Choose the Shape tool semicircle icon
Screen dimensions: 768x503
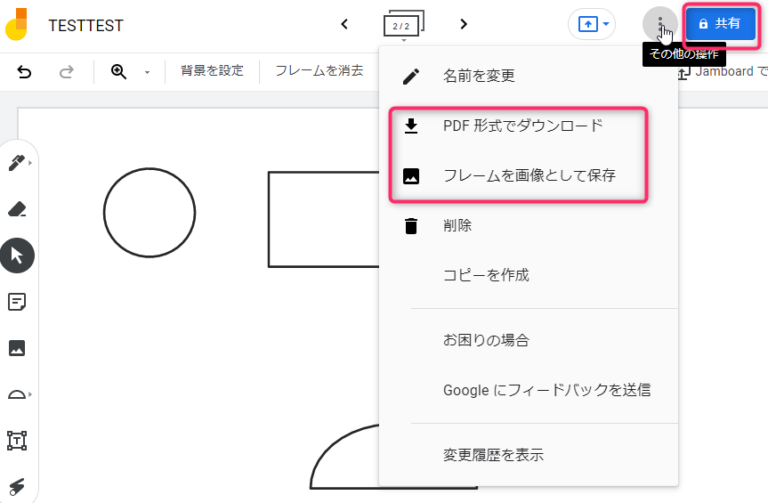pos(17,394)
